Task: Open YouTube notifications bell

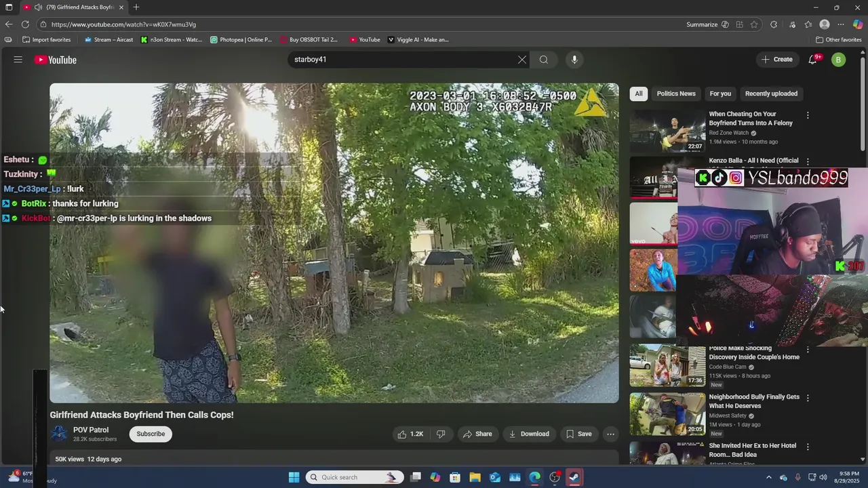Action: (x=813, y=60)
